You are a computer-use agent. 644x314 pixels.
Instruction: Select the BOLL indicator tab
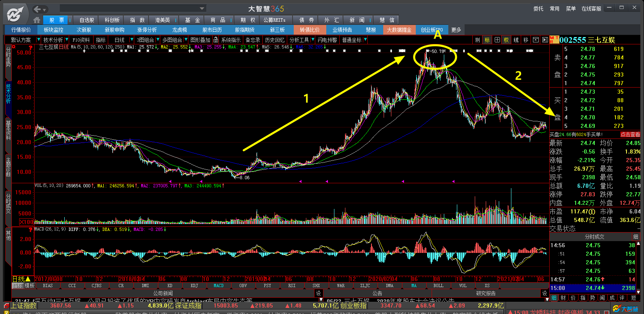tap(438, 285)
